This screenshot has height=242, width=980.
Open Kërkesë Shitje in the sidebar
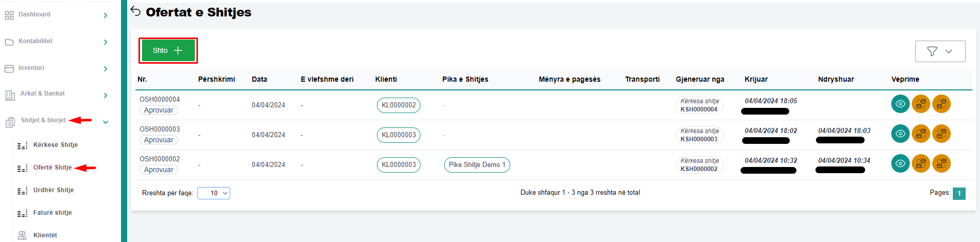[55, 145]
